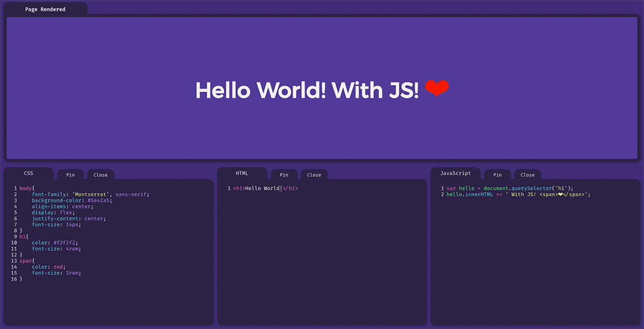Click the 'span{' selector line
The height and width of the screenshot is (329, 644).
click(27, 261)
